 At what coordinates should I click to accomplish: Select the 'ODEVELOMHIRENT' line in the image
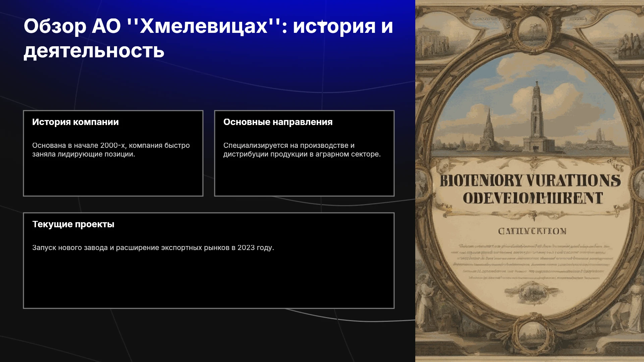coord(533,198)
